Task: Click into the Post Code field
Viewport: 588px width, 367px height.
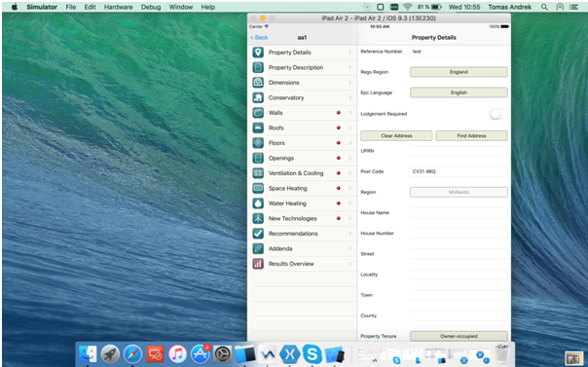Action: 459,171
